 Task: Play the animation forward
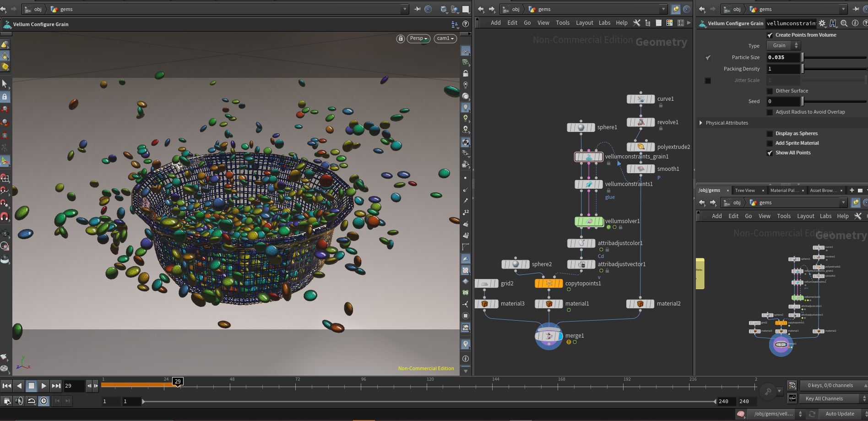point(43,386)
